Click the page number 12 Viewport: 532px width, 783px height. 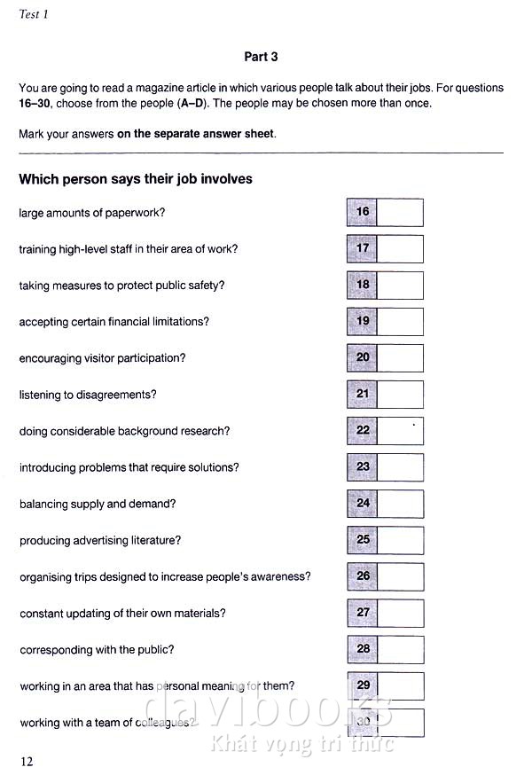point(27,761)
